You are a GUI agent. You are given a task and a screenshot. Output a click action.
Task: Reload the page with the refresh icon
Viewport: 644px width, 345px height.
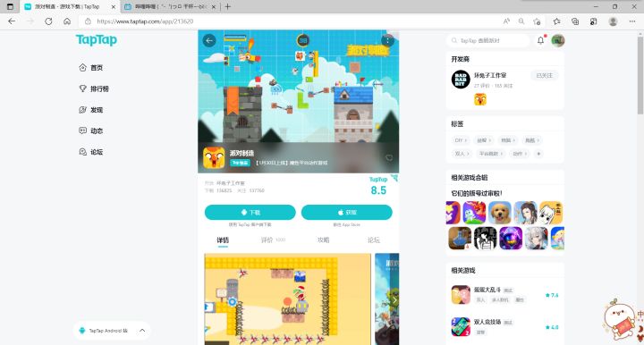(x=48, y=21)
